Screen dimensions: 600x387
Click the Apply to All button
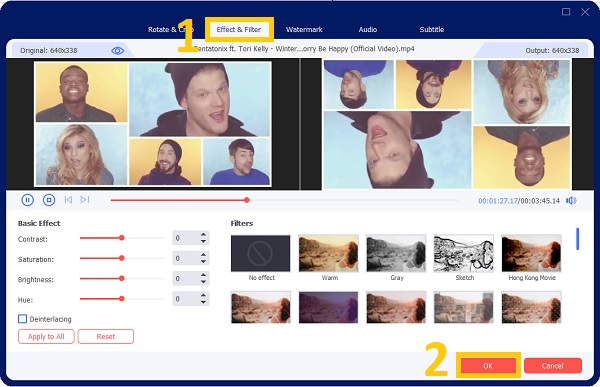pos(46,336)
